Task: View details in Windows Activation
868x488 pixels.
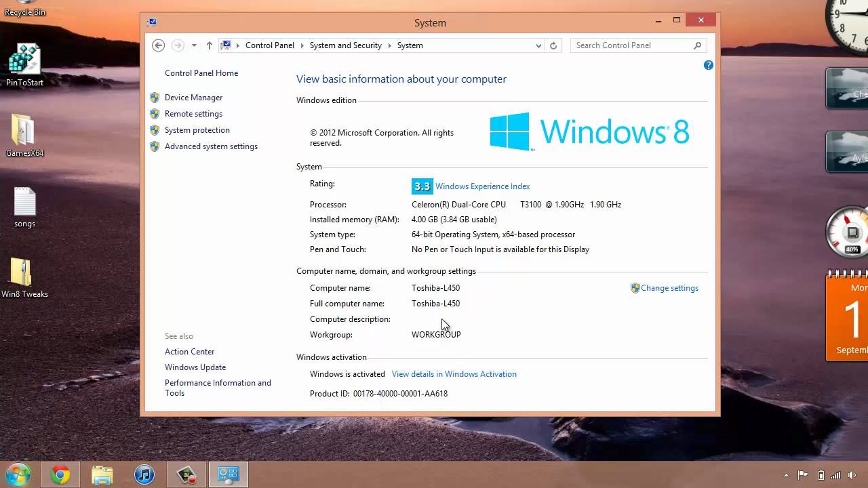Action: point(454,374)
